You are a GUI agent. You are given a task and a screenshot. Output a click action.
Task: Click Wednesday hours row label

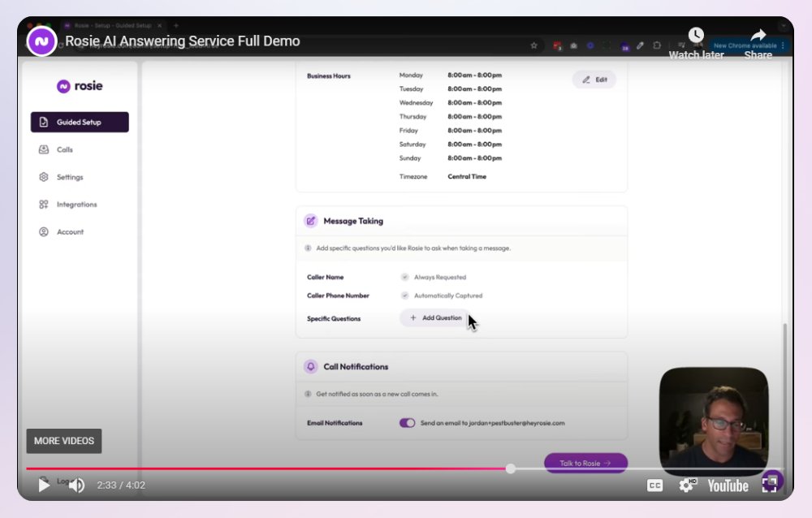point(416,102)
